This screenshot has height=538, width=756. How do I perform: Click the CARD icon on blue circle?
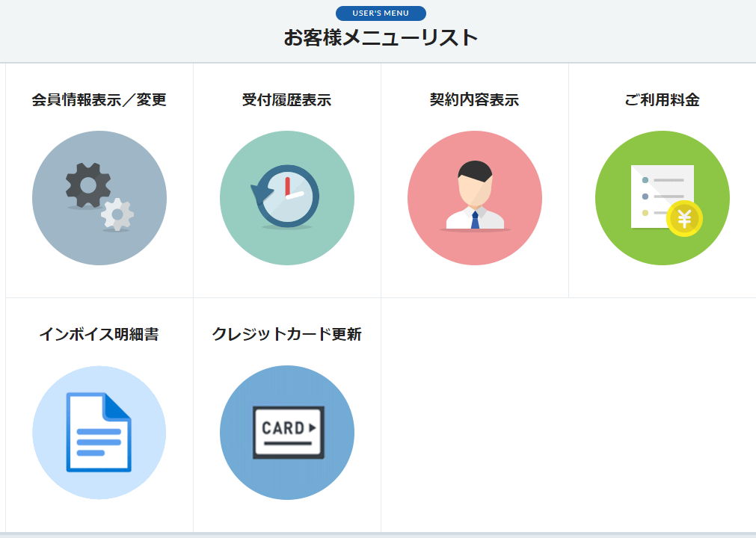click(288, 433)
